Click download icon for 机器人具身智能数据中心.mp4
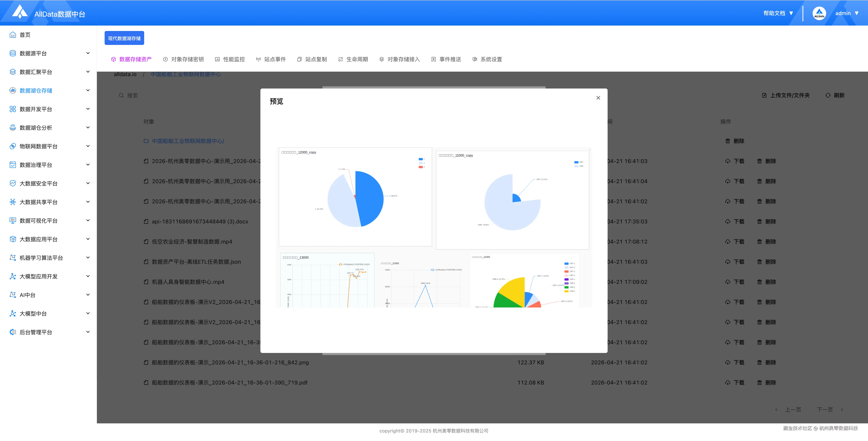The width and height of the screenshot is (868, 441). click(x=728, y=282)
